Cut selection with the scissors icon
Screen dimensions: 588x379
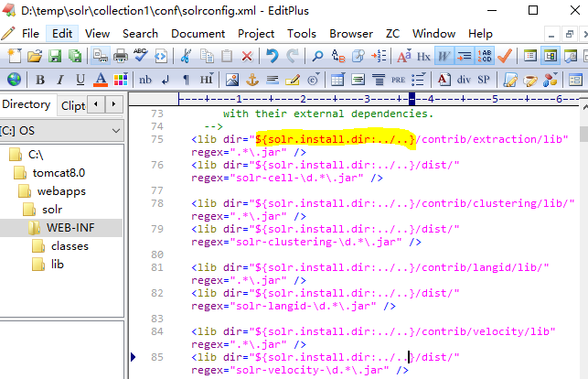click(186, 56)
